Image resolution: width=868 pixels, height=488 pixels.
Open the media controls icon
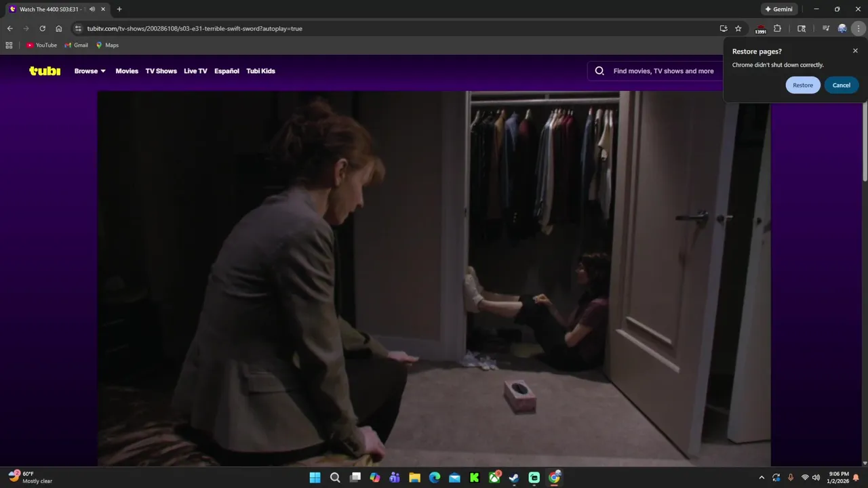coord(826,28)
